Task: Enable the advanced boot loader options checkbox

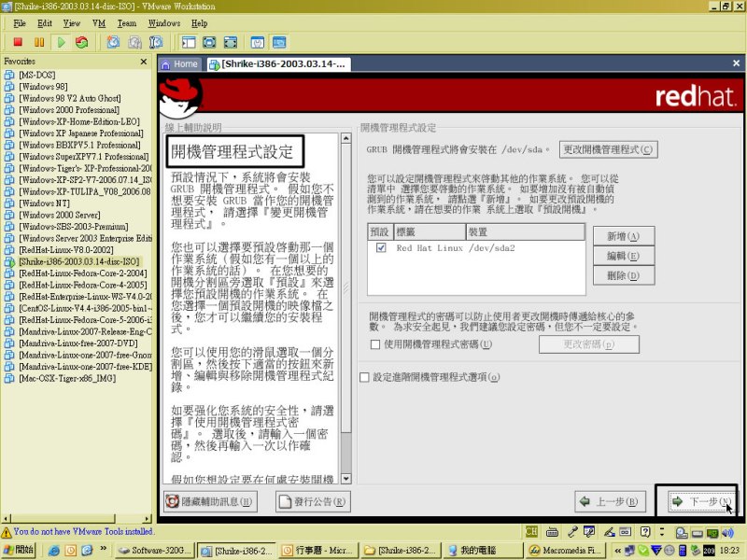Action: coord(364,377)
